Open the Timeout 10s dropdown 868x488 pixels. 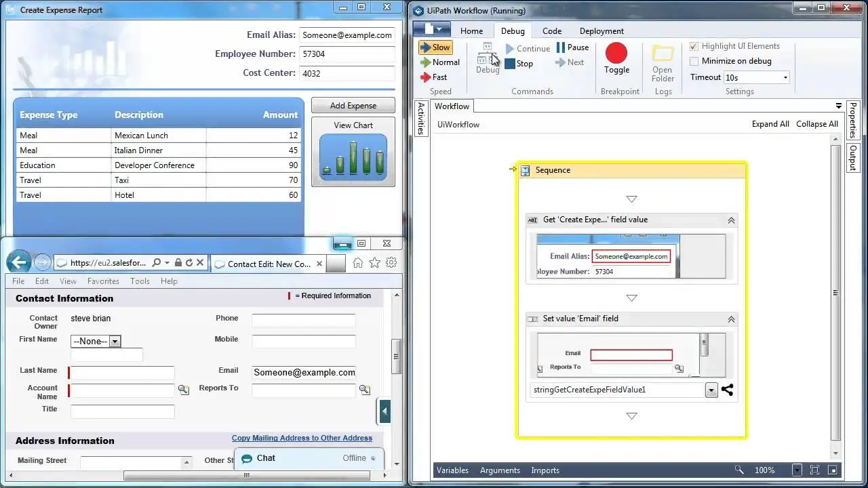[785, 77]
